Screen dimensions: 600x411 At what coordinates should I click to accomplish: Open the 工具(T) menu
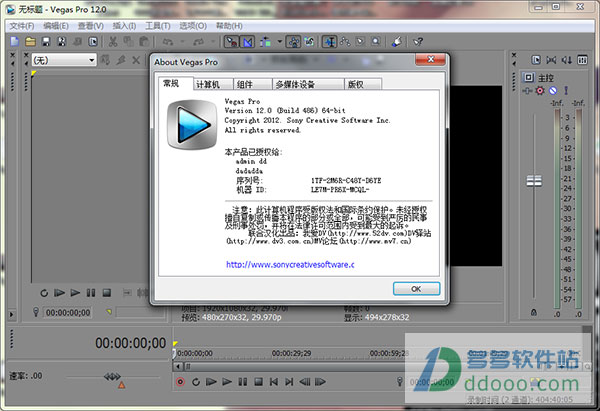[158, 26]
